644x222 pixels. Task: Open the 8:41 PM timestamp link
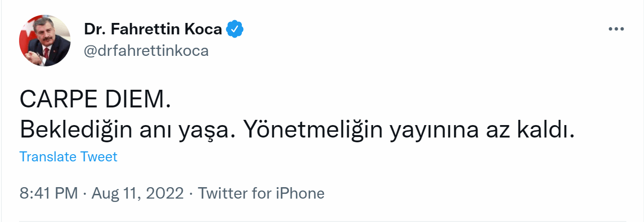tap(48, 193)
